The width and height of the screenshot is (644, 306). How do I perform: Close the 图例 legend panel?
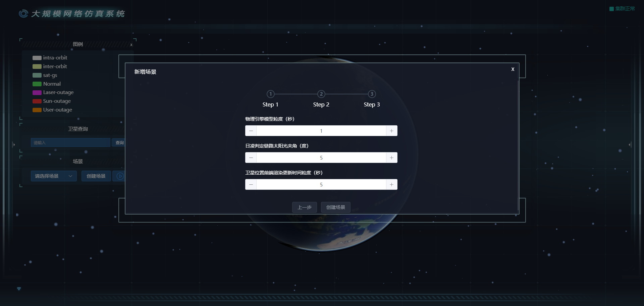coord(131,45)
